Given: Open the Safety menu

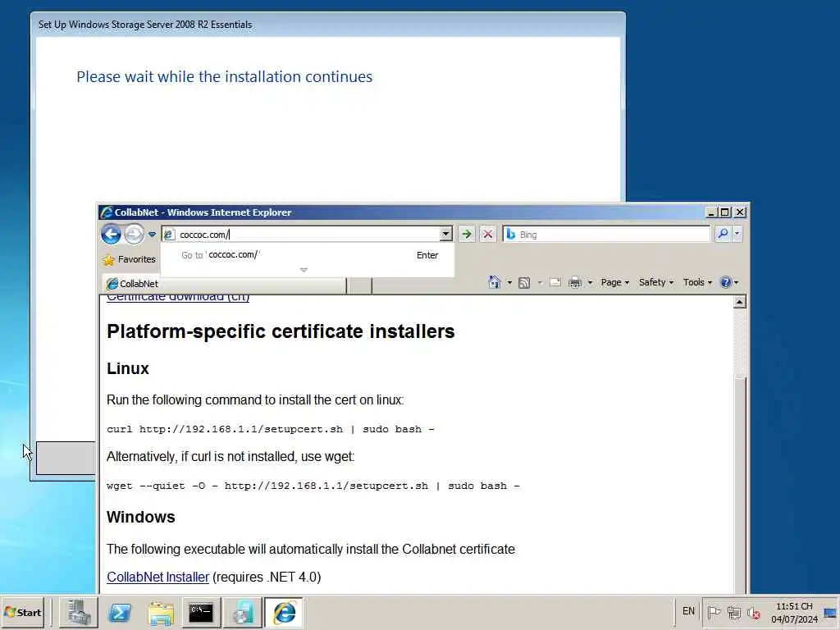Looking at the screenshot, I should click(656, 282).
